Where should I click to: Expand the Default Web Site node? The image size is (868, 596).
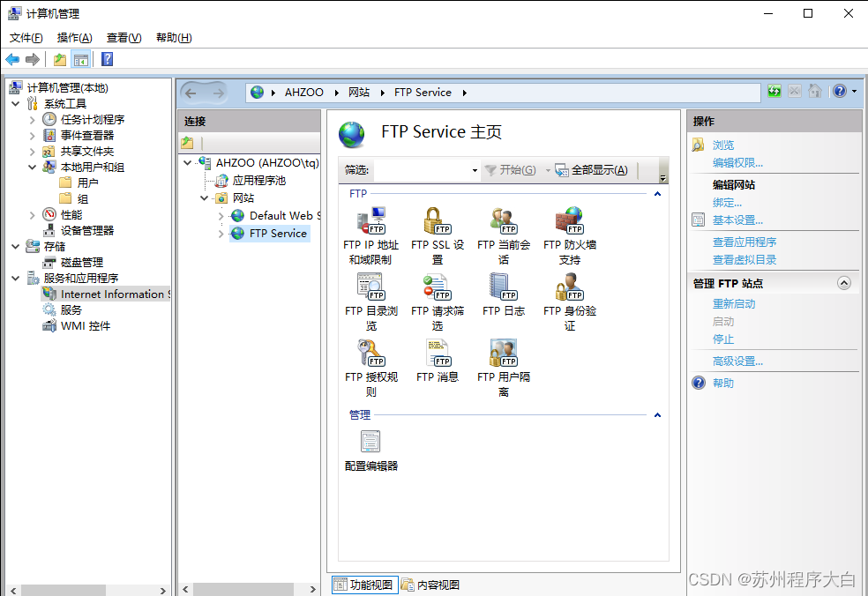(221, 216)
